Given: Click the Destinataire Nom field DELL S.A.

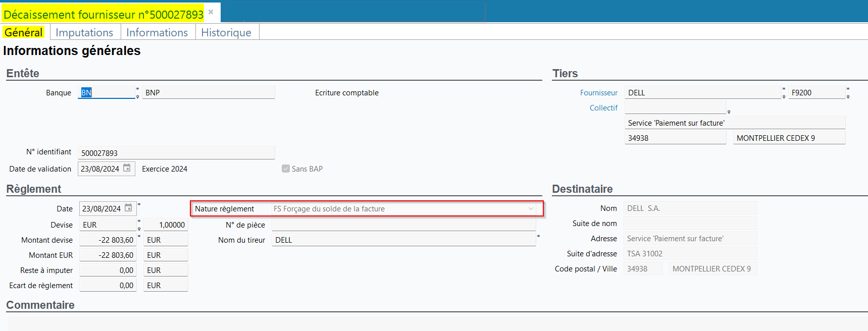Looking at the screenshot, I should [690, 208].
